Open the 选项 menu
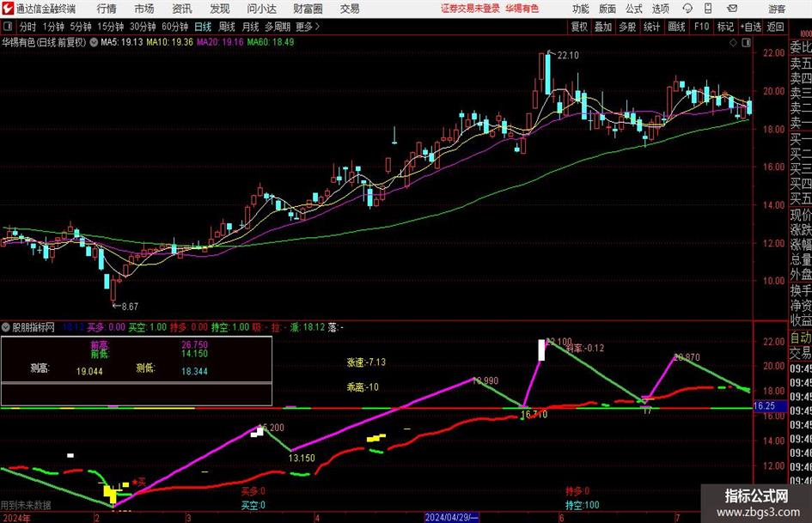The width and height of the screenshot is (812, 523). point(660,9)
